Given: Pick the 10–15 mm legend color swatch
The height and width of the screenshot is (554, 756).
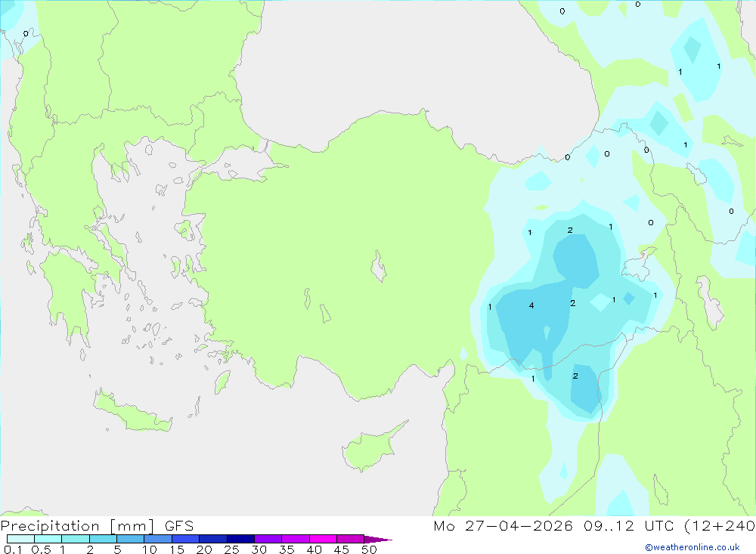Looking at the screenshot, I should pyautogui.click(x=158, y=539).
